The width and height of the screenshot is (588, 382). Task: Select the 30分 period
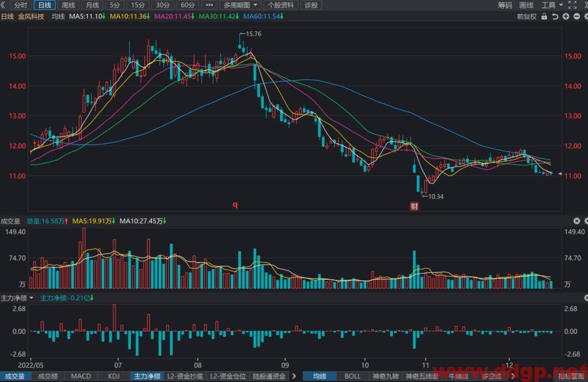[163, 5]
